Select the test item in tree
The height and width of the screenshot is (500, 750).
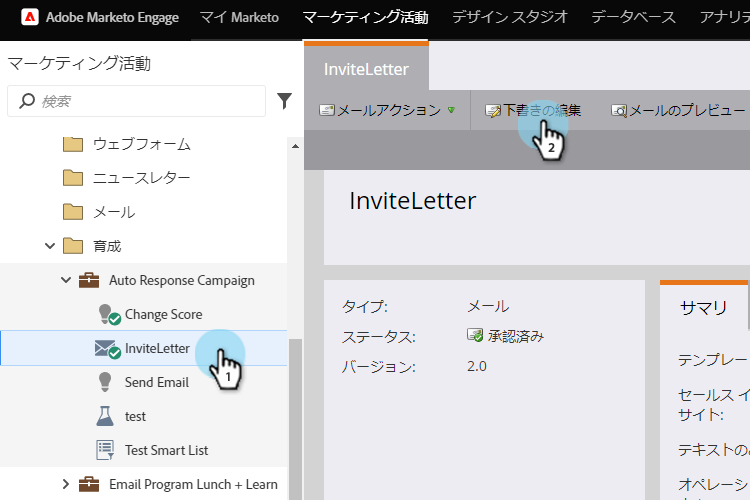pos(135,416)
